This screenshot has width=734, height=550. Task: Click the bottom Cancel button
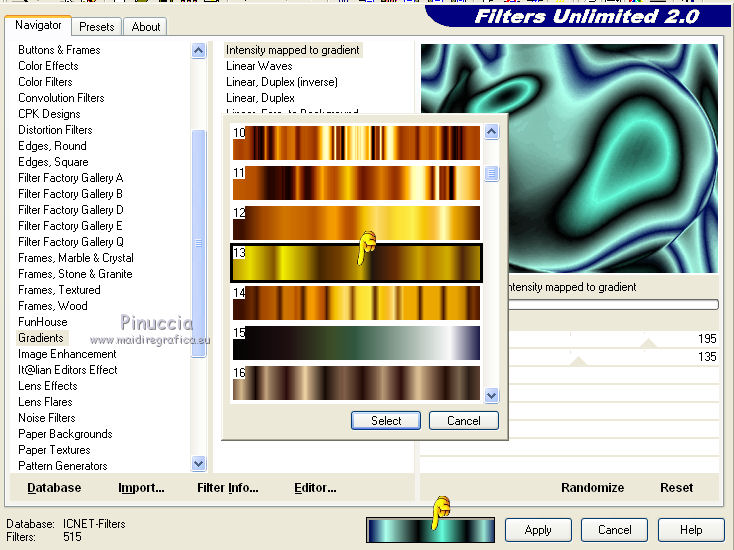[614, 530]
